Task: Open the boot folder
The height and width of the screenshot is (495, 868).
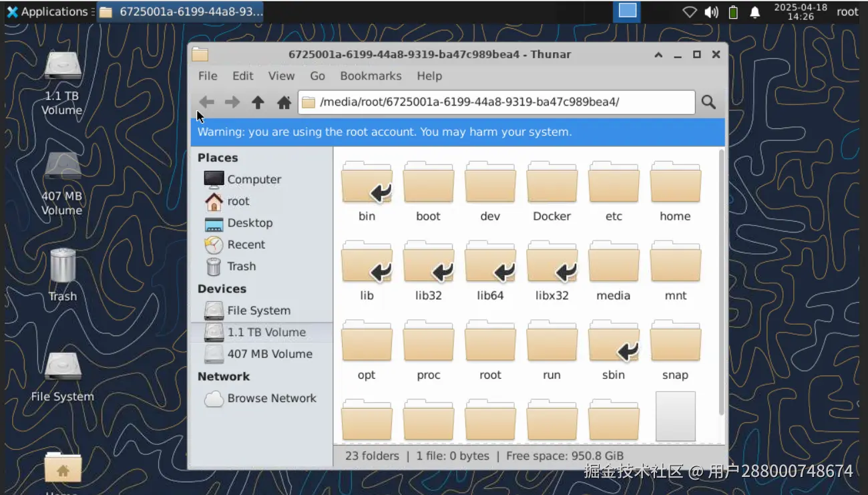Action: 429,192
